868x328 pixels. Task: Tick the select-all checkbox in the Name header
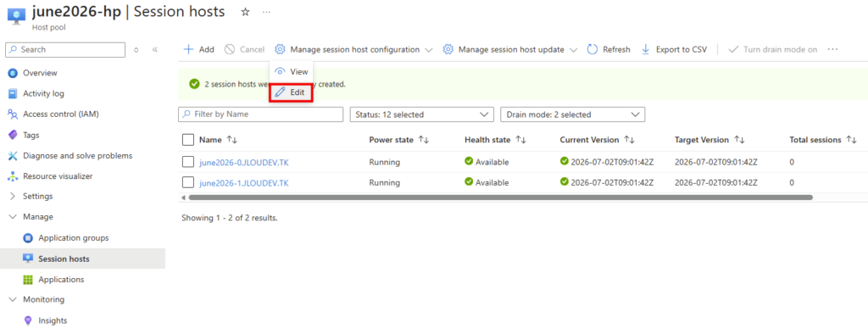187,139
